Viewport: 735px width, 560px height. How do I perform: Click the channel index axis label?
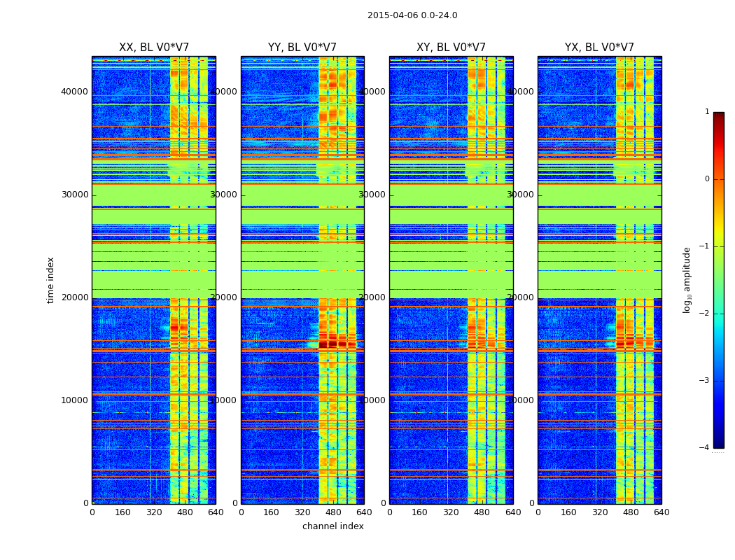tap(332, 526)
